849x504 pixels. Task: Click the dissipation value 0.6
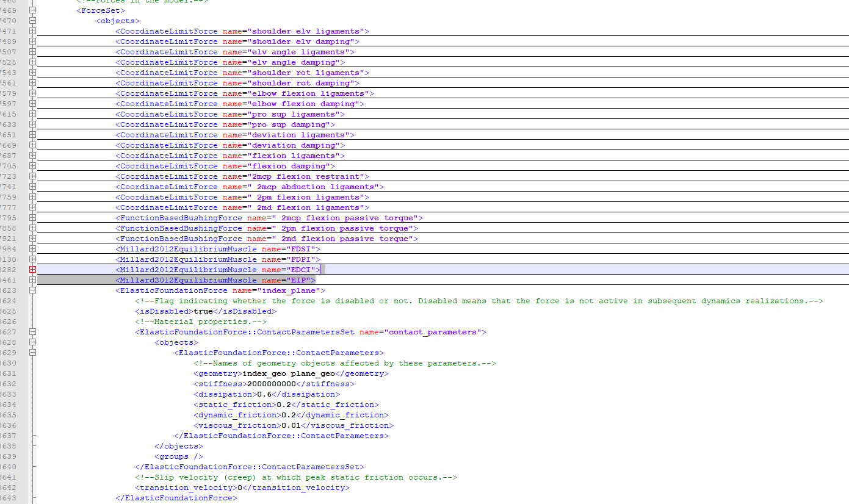tap(264, 394)
